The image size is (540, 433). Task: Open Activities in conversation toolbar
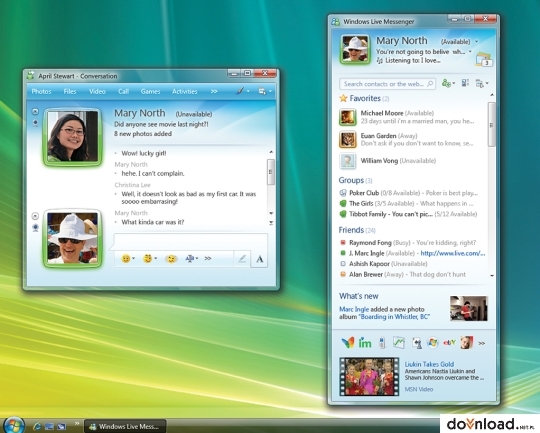[x=185, y=91]
